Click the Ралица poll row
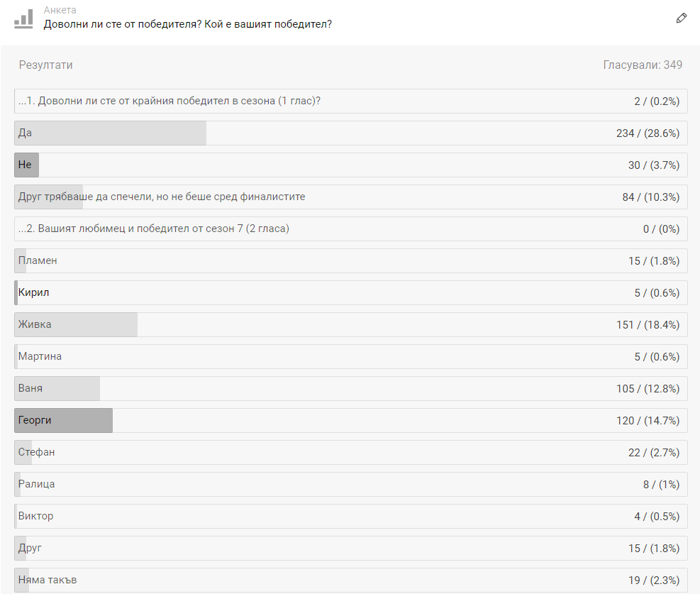This screenshot has height=594, width=700. pyautogui.click(x=351, y=485)
